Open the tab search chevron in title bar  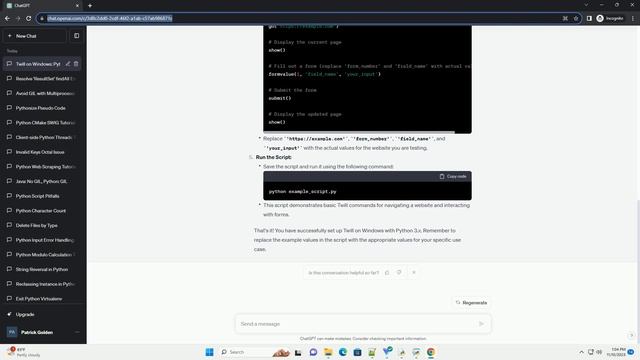tap(586, 5)
